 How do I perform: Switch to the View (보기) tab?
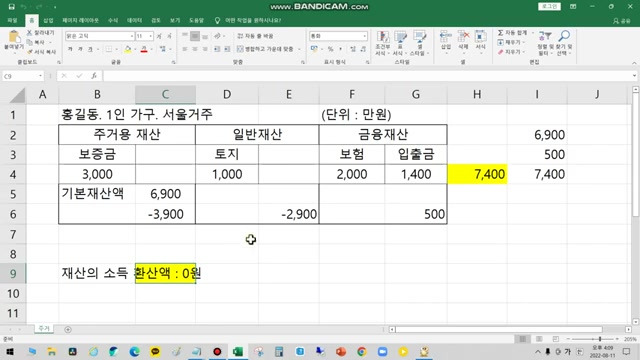point(175,20)
